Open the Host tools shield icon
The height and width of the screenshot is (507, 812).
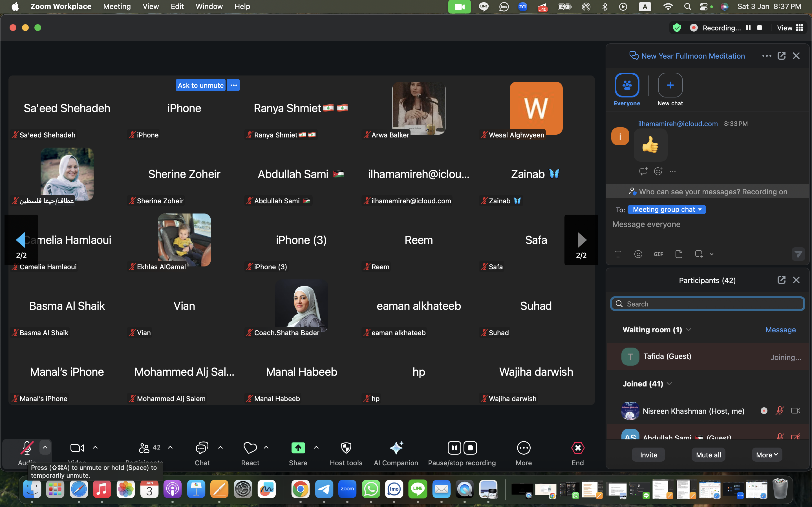point(346,448)
